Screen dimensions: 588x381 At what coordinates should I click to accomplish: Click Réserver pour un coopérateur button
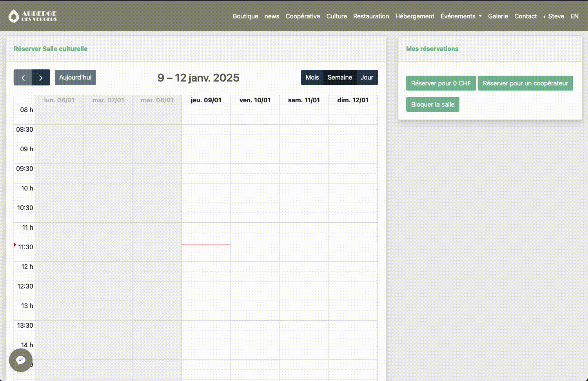(525, 83)
